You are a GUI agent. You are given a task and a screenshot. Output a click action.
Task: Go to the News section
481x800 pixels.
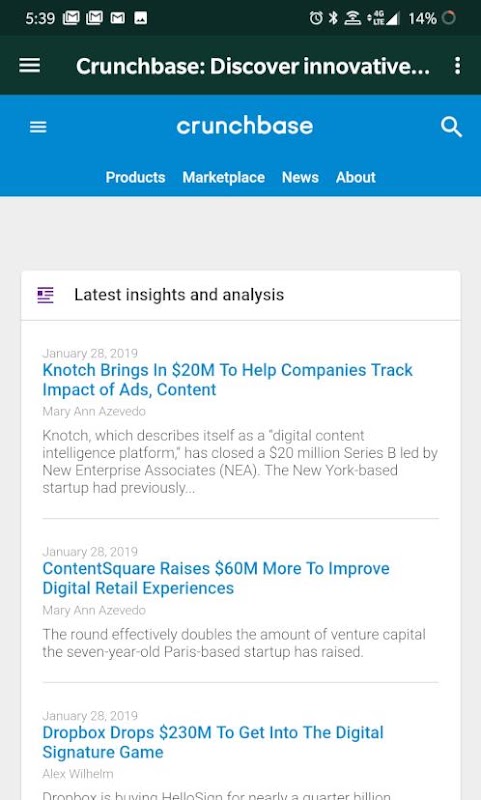300,177
